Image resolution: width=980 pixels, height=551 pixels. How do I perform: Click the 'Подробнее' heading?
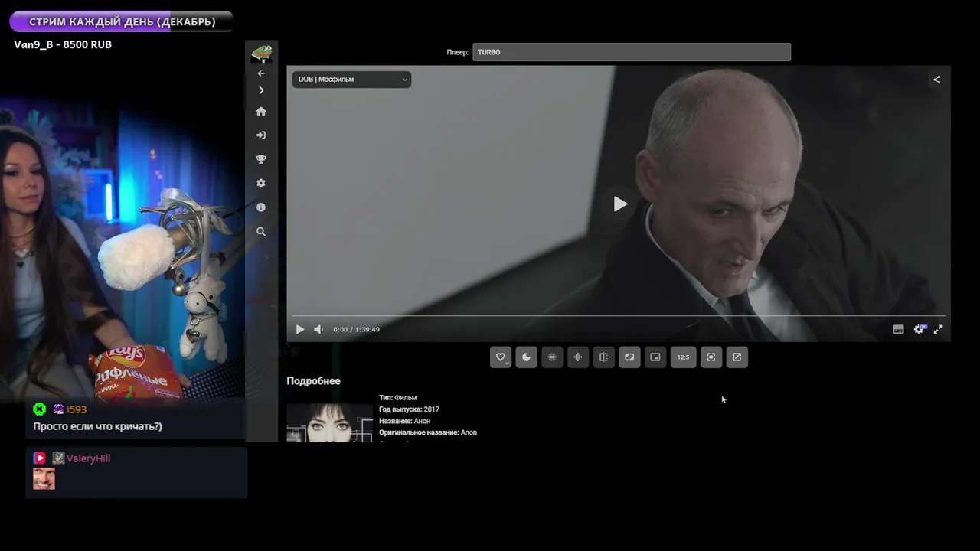pos(313,381)
